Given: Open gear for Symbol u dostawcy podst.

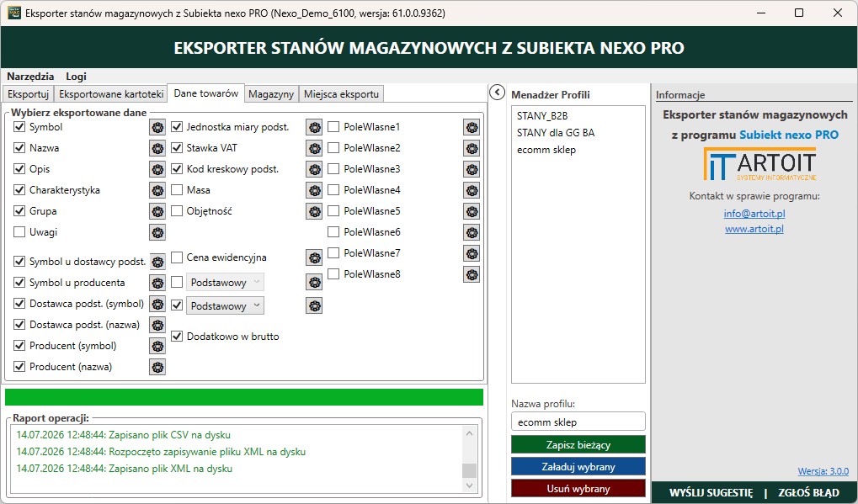Looking at the screenshot, I should pyautogui.click(x=157, y=262).
